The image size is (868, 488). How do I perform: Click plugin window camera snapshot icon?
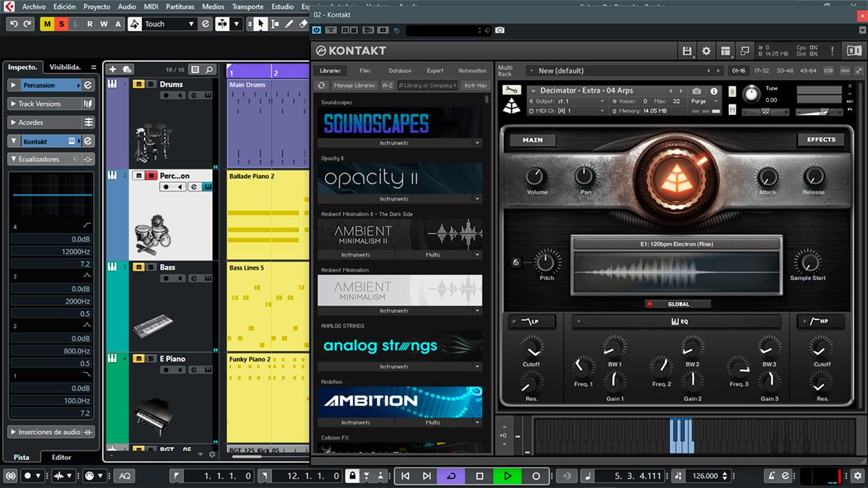pos(500,30)
